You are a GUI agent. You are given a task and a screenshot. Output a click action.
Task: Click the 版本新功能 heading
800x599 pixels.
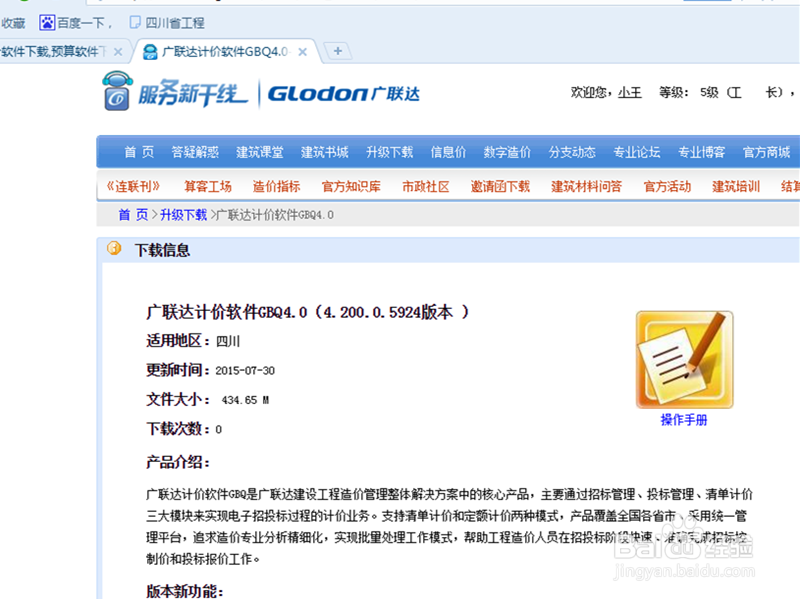[x=185, y=591]
